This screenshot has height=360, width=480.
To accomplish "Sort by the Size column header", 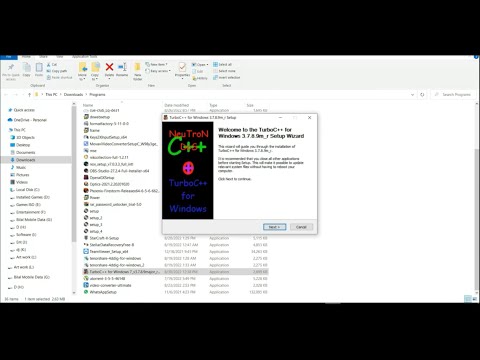I will point(250,105).
